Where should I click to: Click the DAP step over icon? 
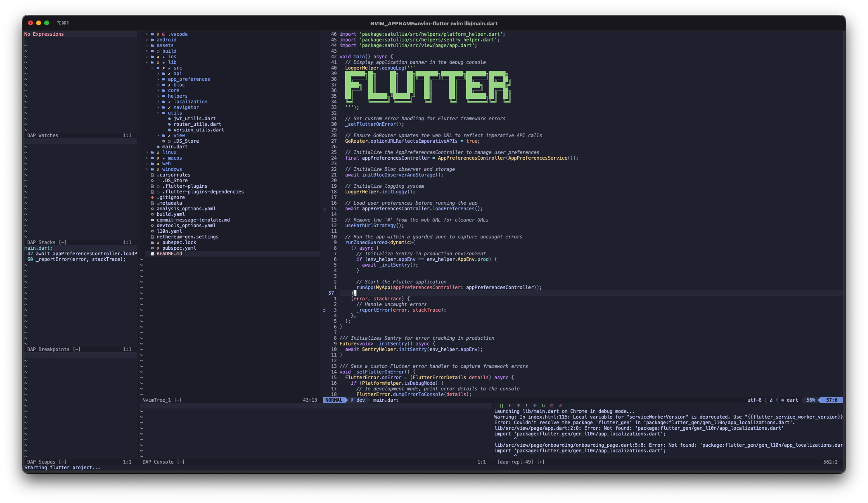(x=518, y=406)
